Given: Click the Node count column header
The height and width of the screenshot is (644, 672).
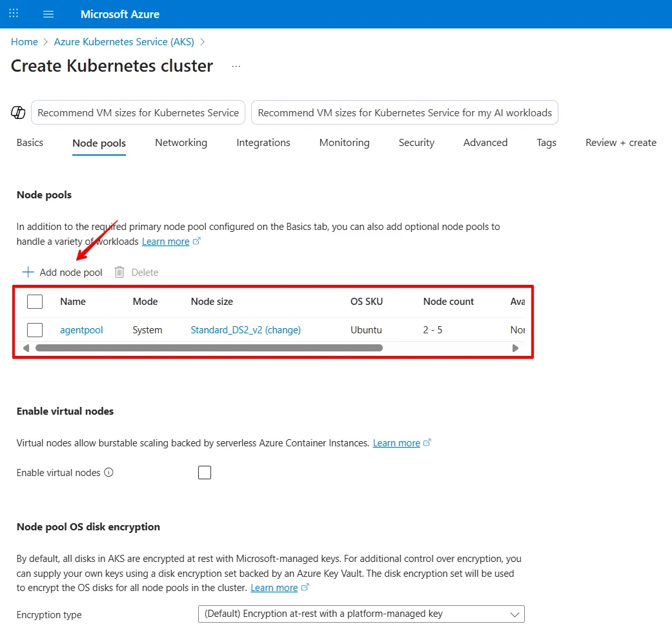Looking at the screenshot, I should 448,302.
